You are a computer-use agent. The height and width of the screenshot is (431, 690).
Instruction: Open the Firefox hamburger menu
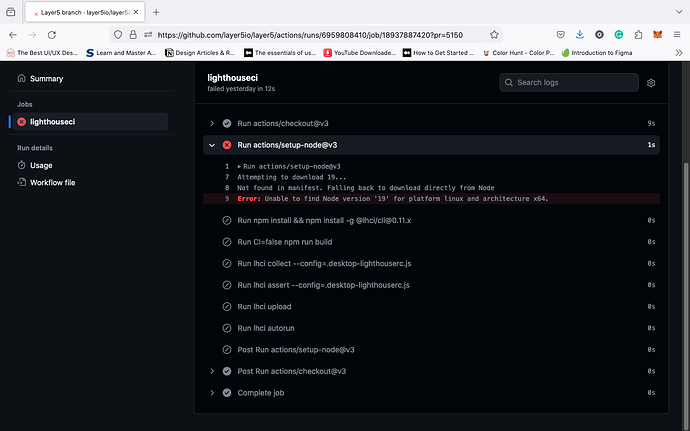coord(677,34)
